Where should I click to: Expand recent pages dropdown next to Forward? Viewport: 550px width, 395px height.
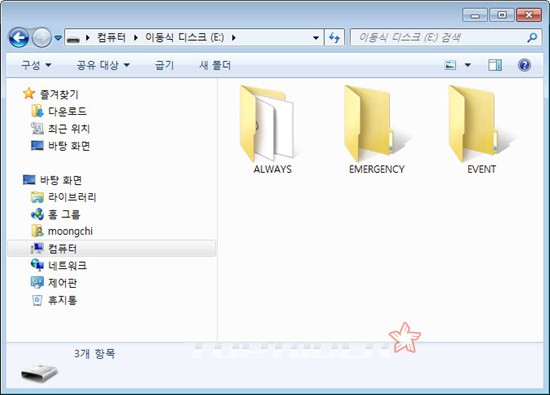58,38
